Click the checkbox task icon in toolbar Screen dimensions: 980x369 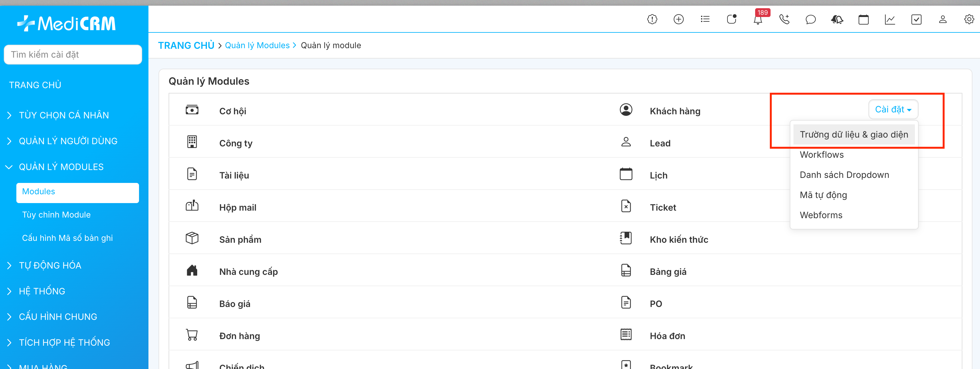click(x=916, y=20)
